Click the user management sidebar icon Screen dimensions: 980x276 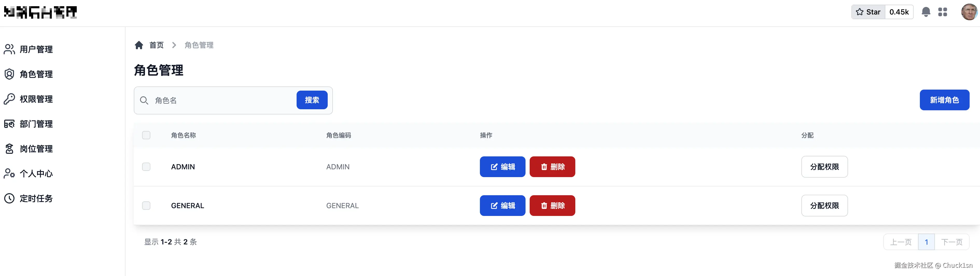tap(9, 49)
